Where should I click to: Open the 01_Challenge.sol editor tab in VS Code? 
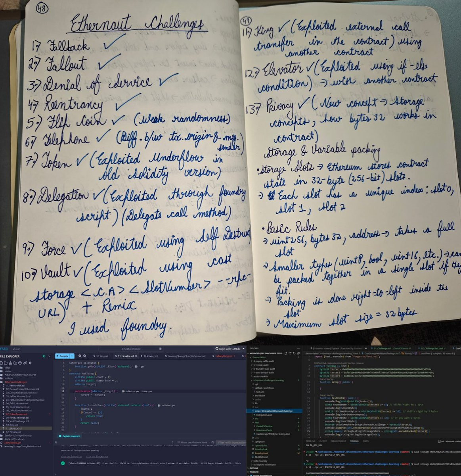pos(391,348)
